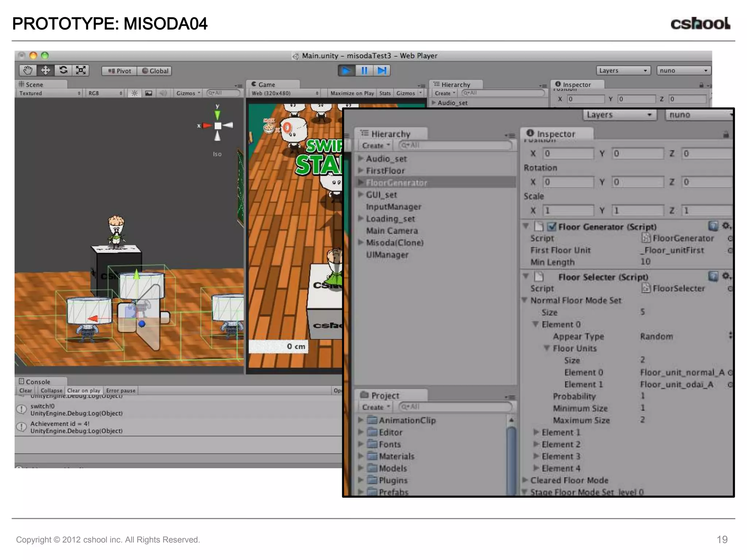The image size is (747, 560).
Task: Toggle Pivot handle position button
Action: (x=120, y=71)
